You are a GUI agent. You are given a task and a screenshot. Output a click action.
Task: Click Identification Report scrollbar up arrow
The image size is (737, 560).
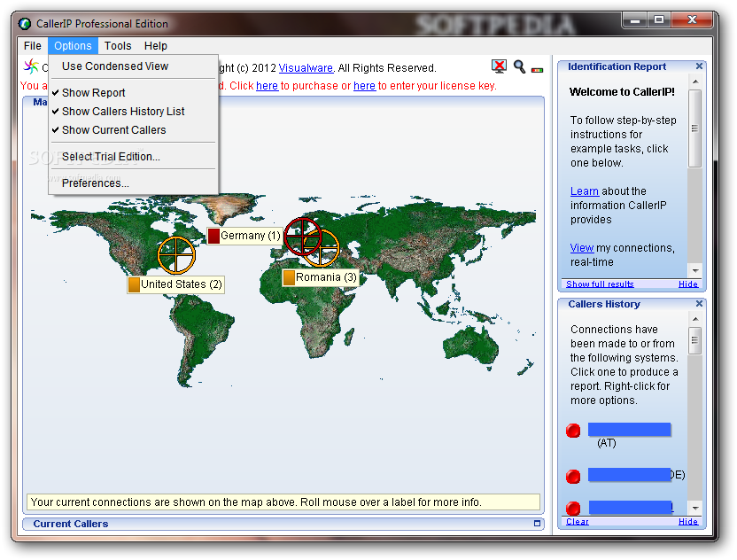[x=695, y=82]
